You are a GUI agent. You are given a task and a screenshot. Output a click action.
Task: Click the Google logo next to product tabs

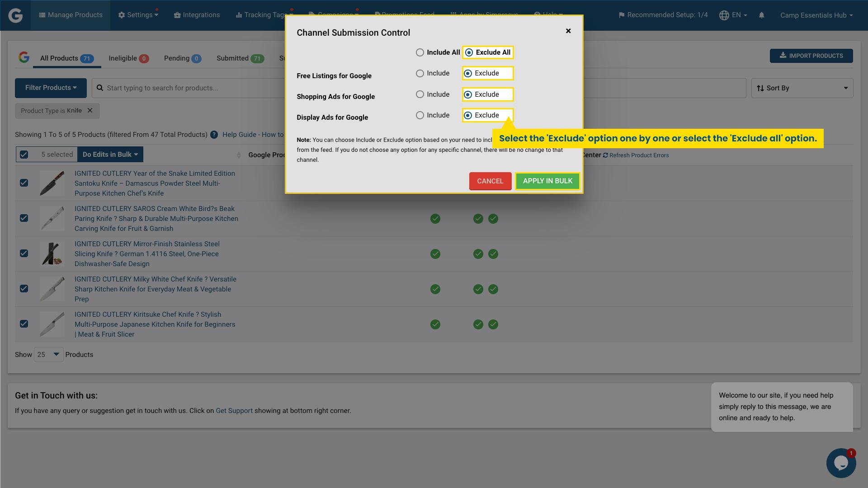[24, 57]
